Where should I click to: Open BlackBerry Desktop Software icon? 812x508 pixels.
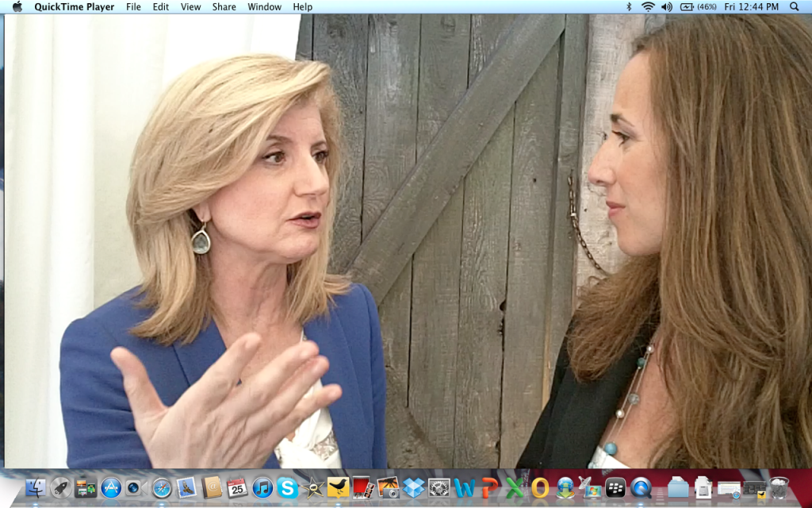pos(615,488)
